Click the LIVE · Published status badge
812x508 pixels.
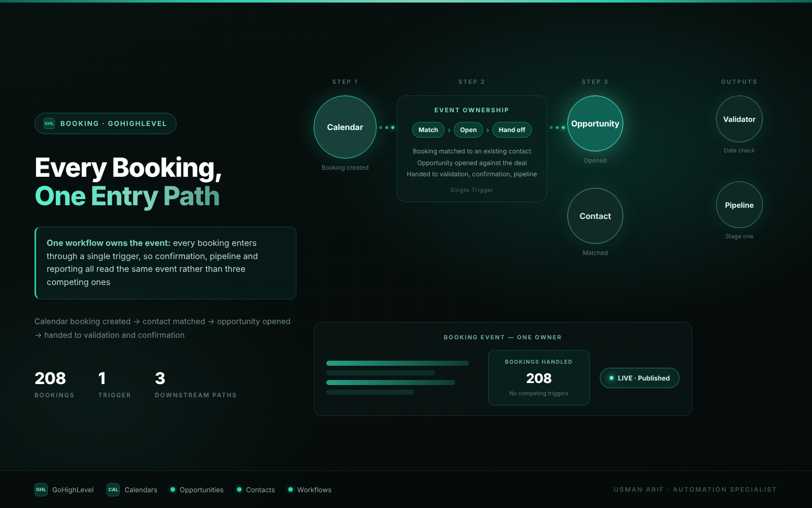click(x=639, y=378)
